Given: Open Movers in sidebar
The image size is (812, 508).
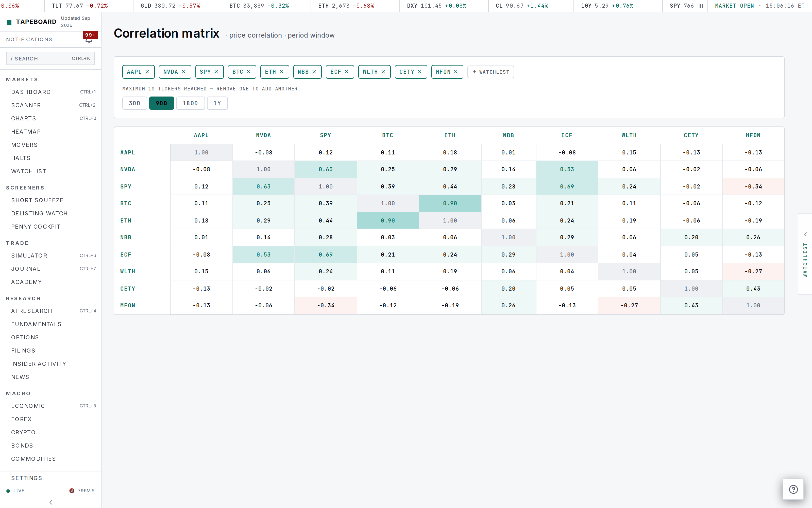Looking at the screenshot, I should pos(51,145).
